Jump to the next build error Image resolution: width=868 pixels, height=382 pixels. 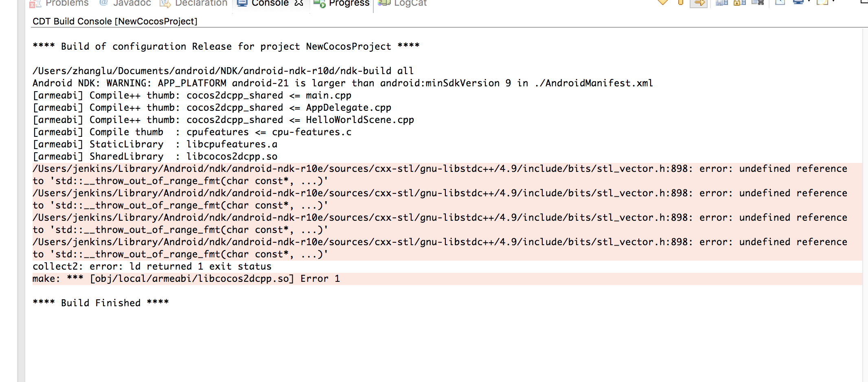coord(663,2)
